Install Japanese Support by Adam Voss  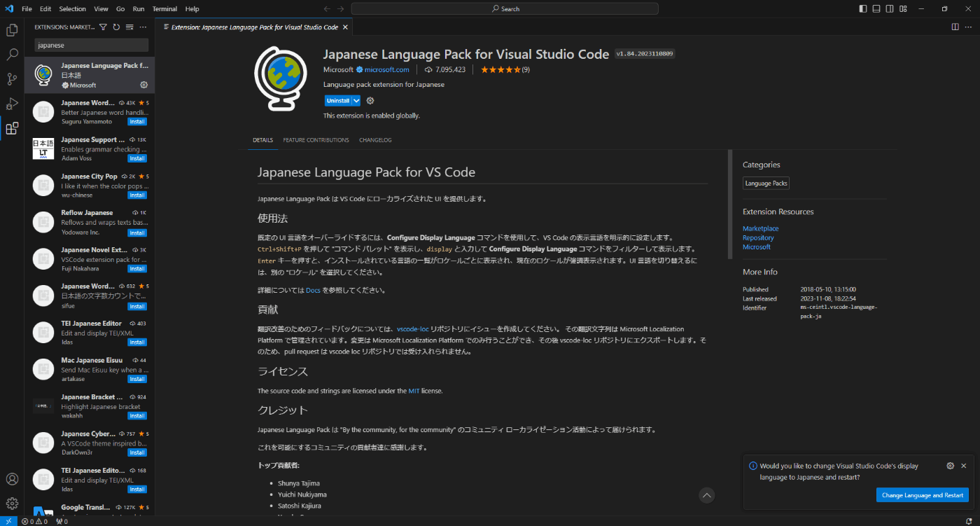pyautogui.click(x=137, y=158)
